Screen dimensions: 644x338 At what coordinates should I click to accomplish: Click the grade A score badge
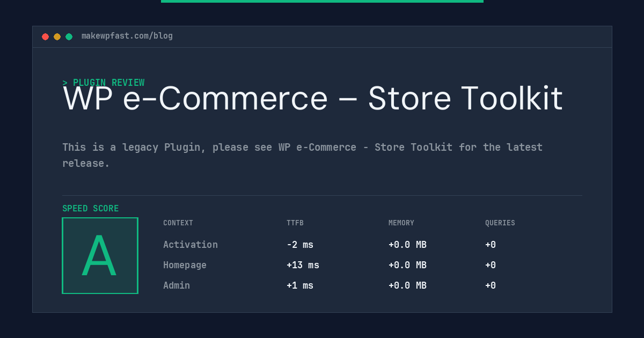point(100,255)
